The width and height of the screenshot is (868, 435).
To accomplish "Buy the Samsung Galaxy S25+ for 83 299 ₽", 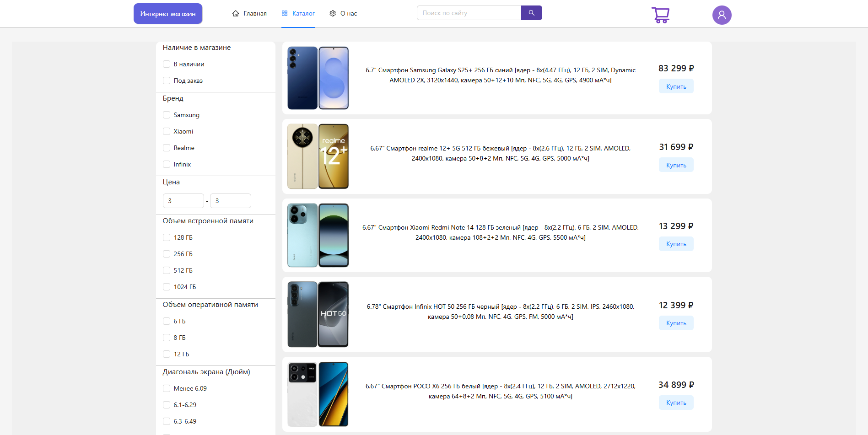I will (676, 86).
